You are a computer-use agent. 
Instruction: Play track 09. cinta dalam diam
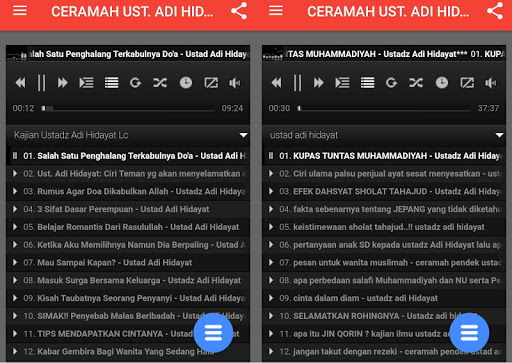pyautogui.click(x=384, y=298)
